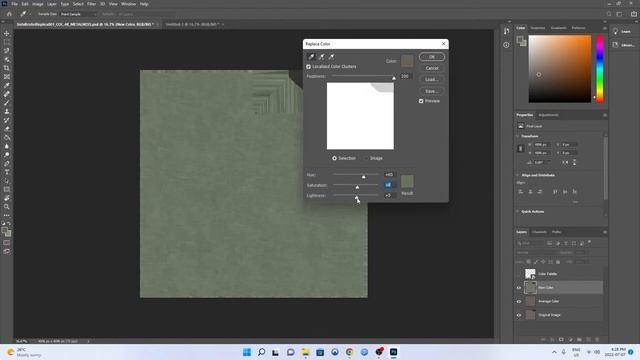Switch to the Channels tab
Screen dimensions: 640x360
click(x=539, y=232)
